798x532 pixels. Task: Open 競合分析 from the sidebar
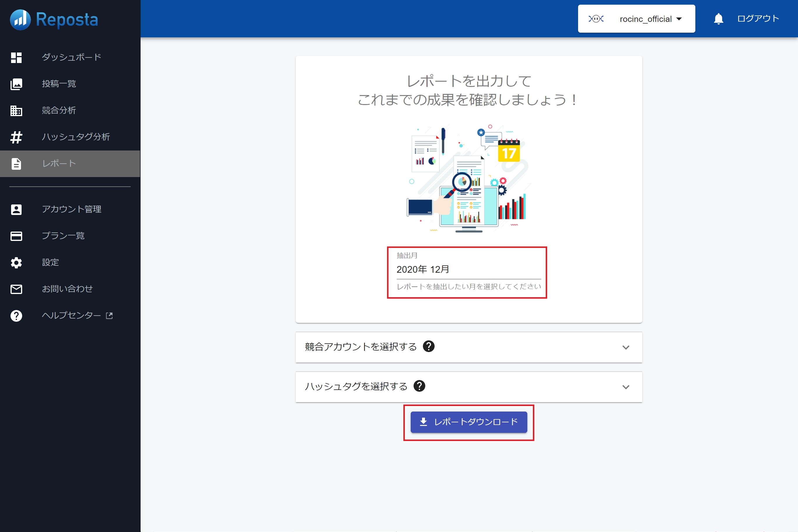(x=70, y=110)
